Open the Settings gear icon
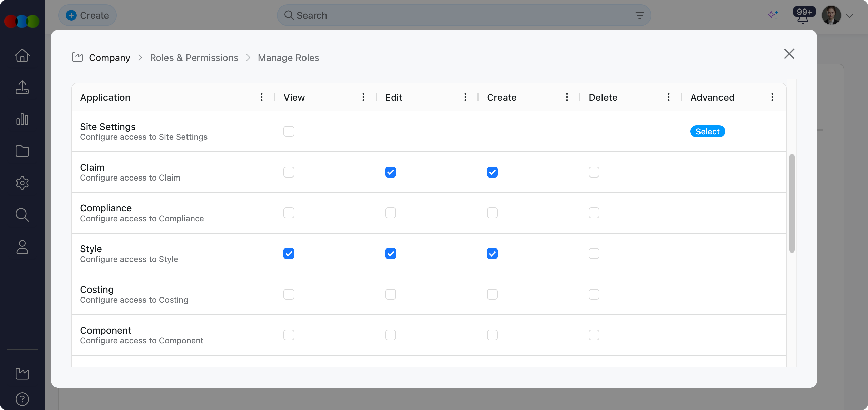The width and height of the screenshot is (868, 410). (22, 183)
